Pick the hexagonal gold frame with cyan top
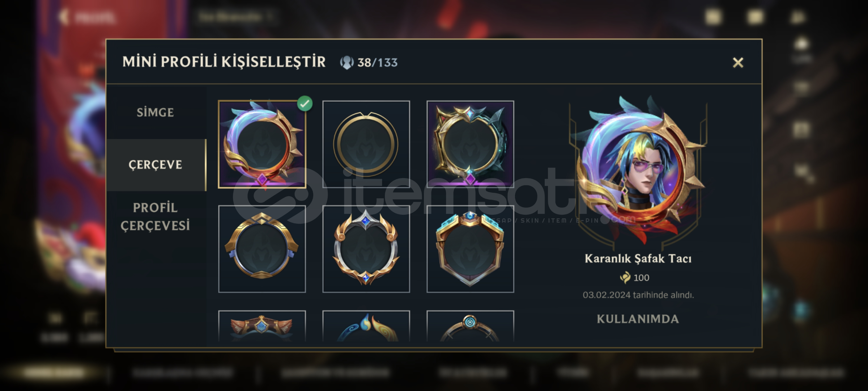Image resolution: width=868 pixels, height=391 pixels. pyautogui.click(x=470, y=249)
